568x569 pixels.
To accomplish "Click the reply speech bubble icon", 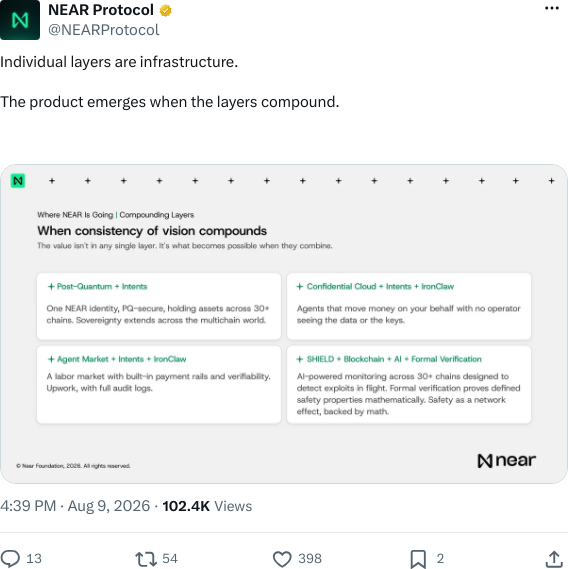I will point(10,558).
